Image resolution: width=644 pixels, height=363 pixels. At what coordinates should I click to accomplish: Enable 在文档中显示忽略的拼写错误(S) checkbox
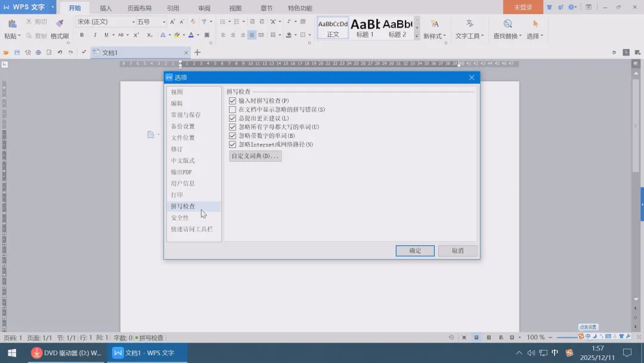click(x=233, y=109)
